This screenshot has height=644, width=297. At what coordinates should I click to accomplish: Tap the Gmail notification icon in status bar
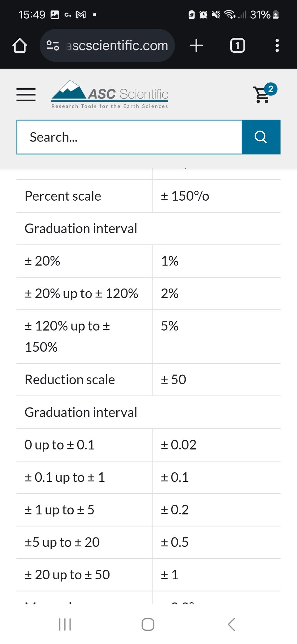coord(81,15)
